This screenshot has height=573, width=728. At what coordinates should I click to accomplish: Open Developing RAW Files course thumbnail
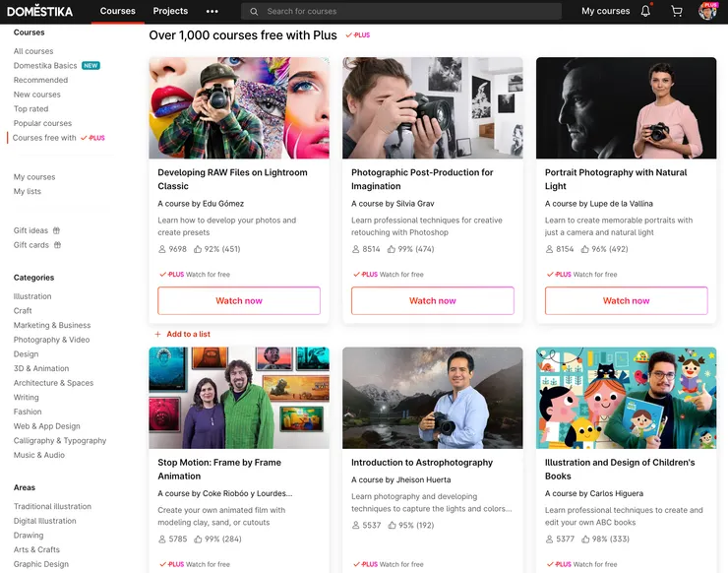(239, 108)
